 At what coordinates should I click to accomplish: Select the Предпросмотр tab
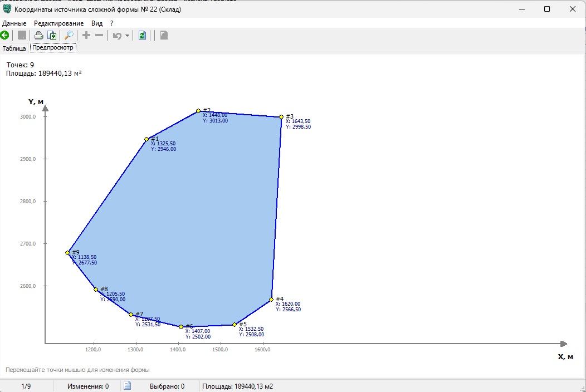(x=53, y=48)
